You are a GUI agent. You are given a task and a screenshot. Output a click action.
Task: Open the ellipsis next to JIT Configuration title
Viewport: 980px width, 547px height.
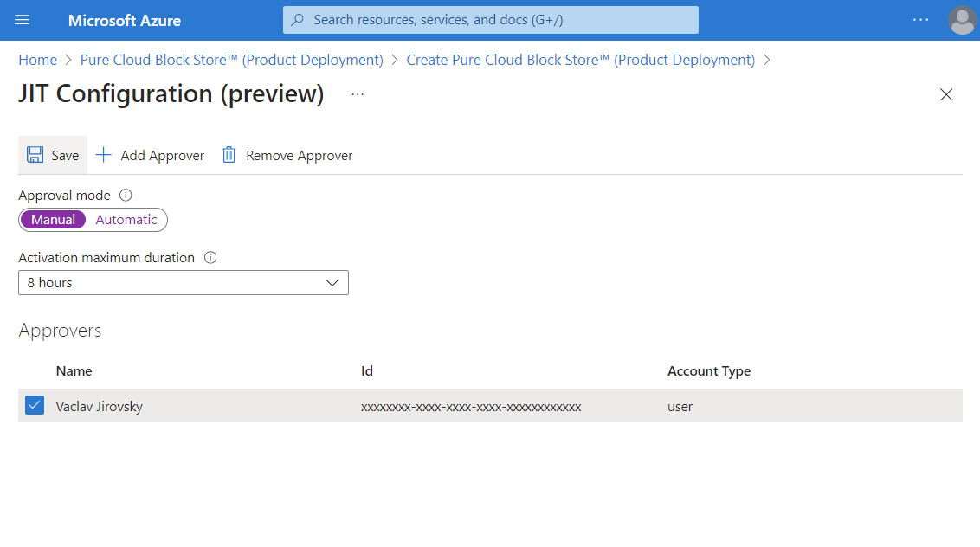(x=358, y=94)
